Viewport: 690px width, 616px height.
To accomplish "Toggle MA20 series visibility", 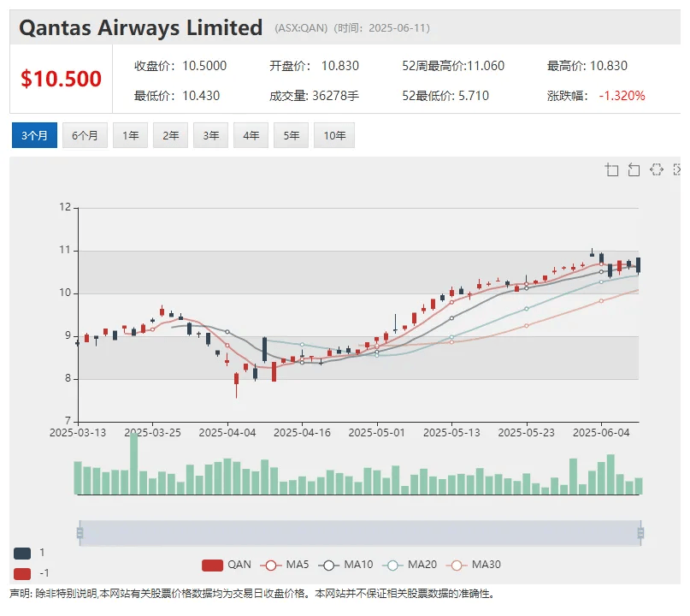I will pyautogui.click(x=410, y=565).
